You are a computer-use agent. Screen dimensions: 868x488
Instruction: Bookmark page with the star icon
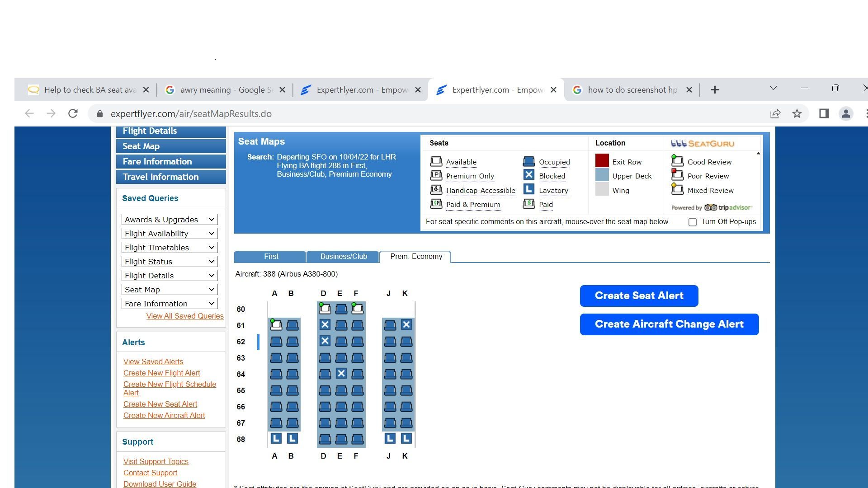tap(797, 114)
